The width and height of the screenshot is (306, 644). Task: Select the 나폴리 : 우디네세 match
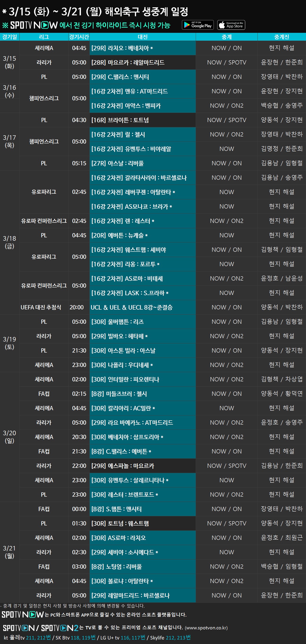[x=143, y=365]
